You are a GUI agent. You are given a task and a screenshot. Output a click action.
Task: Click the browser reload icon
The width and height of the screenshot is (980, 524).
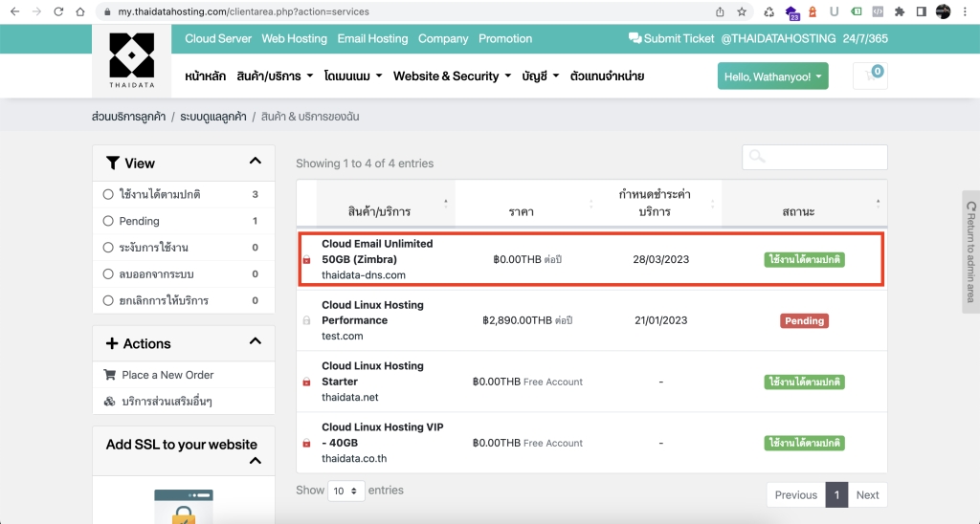[x=59, y=12]
